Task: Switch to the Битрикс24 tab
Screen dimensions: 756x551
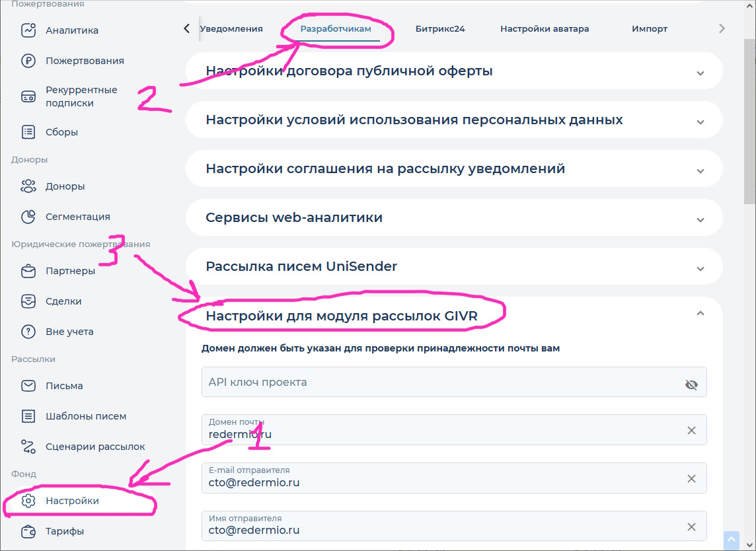Action: [441, 28]
